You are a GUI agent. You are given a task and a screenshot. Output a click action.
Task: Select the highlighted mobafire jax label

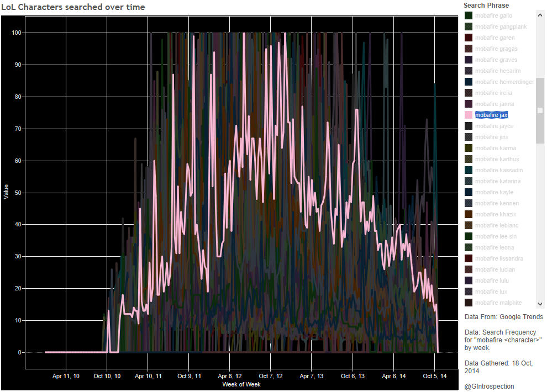491,115
